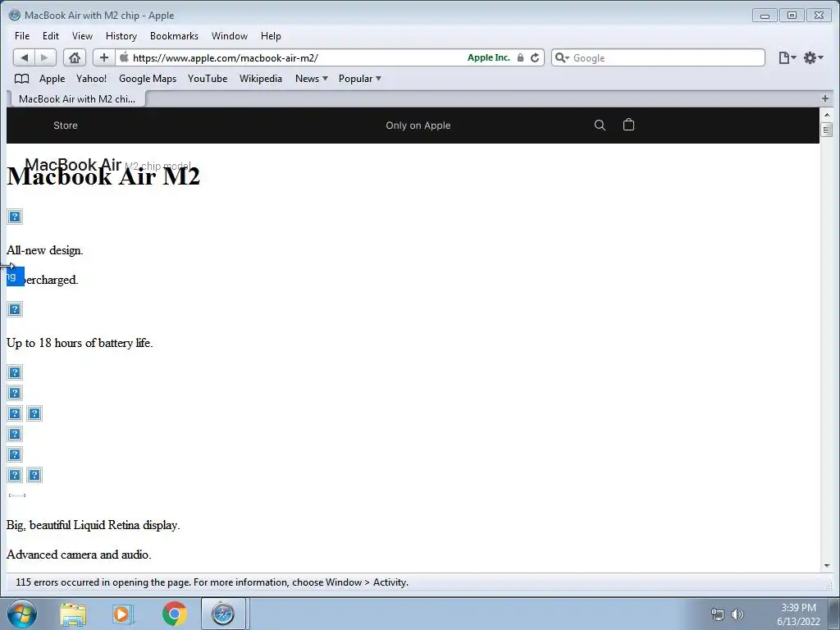Open the shopping bag icon
The image size is (840, 630).
(x=629, y=125)
